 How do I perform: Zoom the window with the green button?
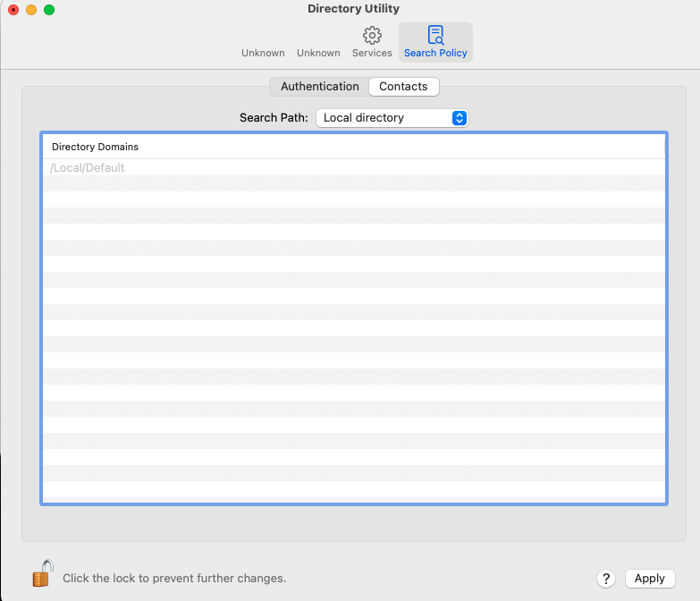pos(49,9)
